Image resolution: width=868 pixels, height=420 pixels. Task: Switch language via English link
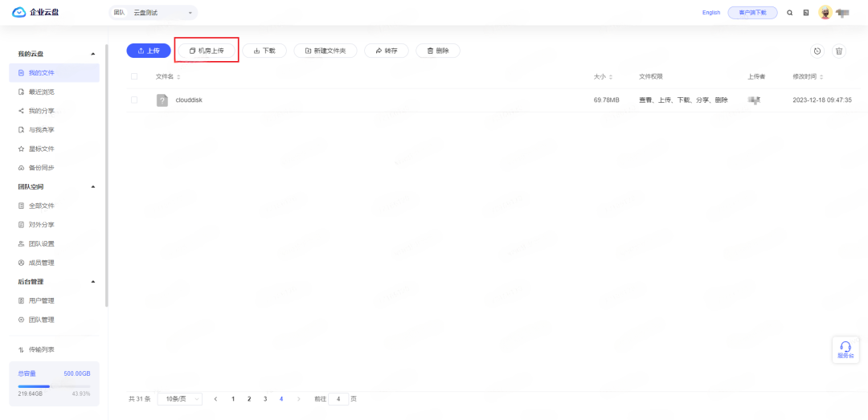[711, 13]
